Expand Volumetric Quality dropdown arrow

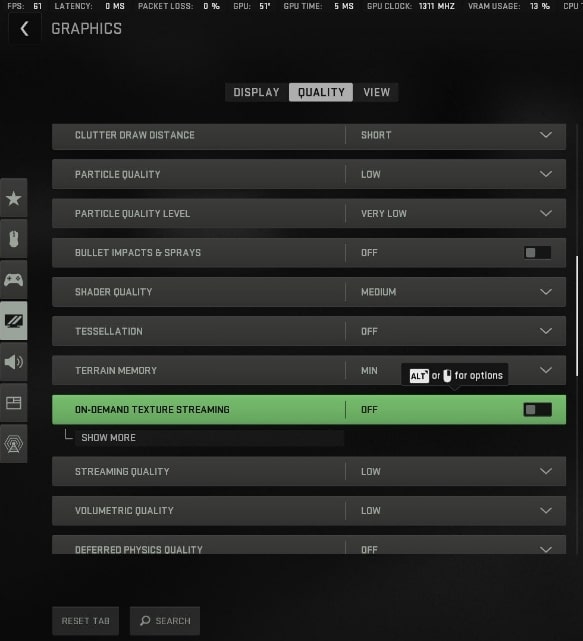[x=546, y=511]
